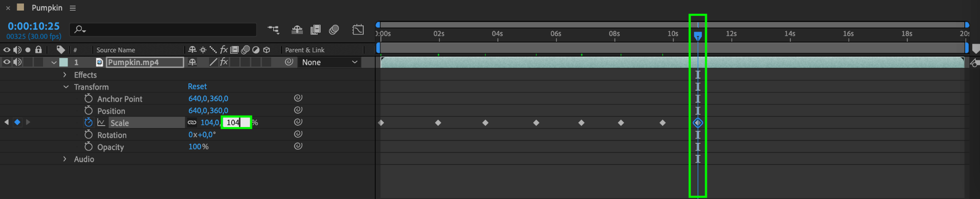Mute the Pumpkin.mp4 layer audio
This screenshot has width=980, height=199.
(17, 62)
